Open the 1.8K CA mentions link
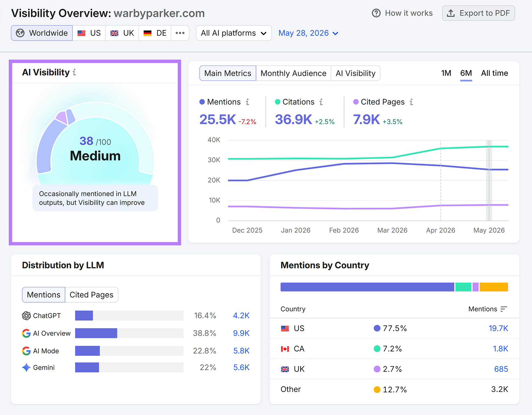The width and height of the screenshot is (532, 415). coord(500,349)
